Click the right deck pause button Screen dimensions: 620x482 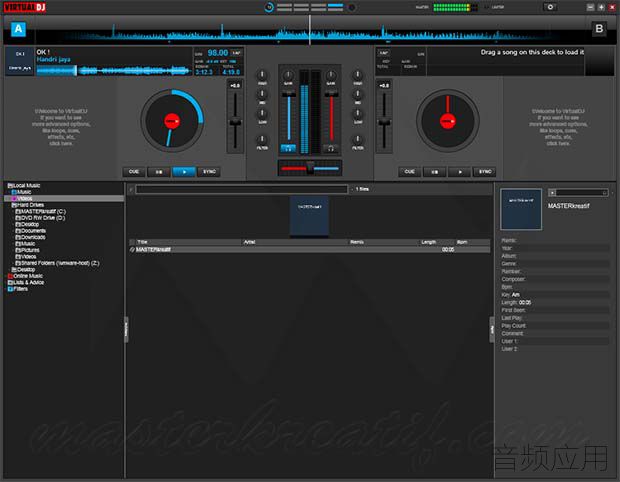435,172
